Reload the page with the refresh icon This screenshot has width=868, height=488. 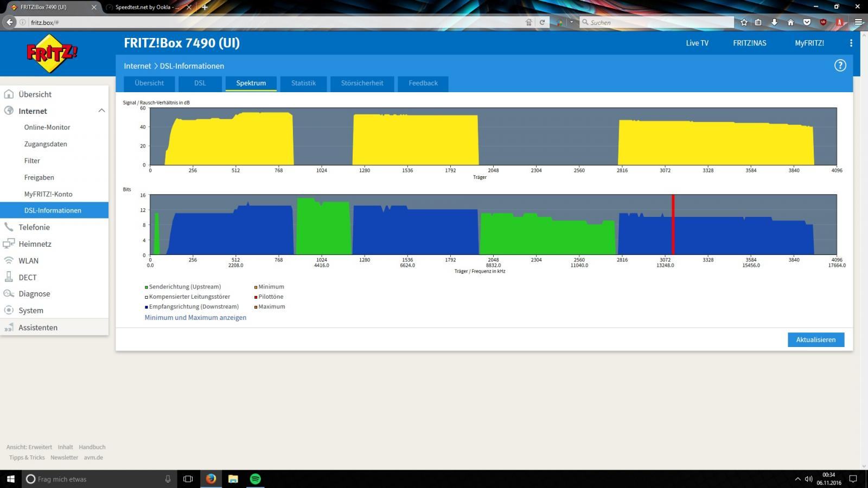(x=541, y=22)
